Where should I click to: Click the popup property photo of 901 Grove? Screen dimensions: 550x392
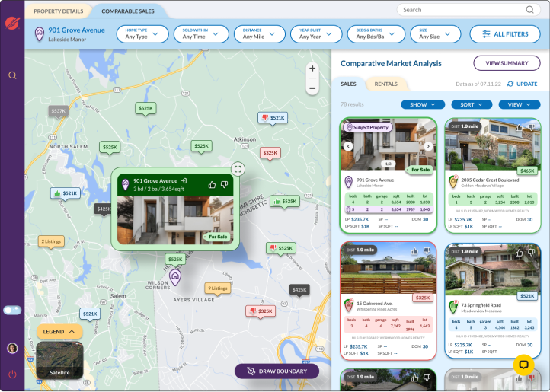pos(175,220)
